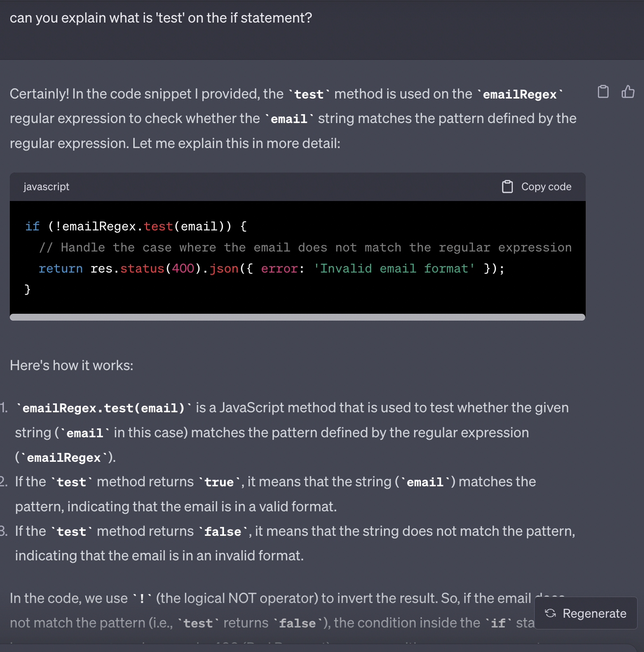Give thumbs up to the response
This screenshot has height=652, width=644.
click(x=628, y=92)
